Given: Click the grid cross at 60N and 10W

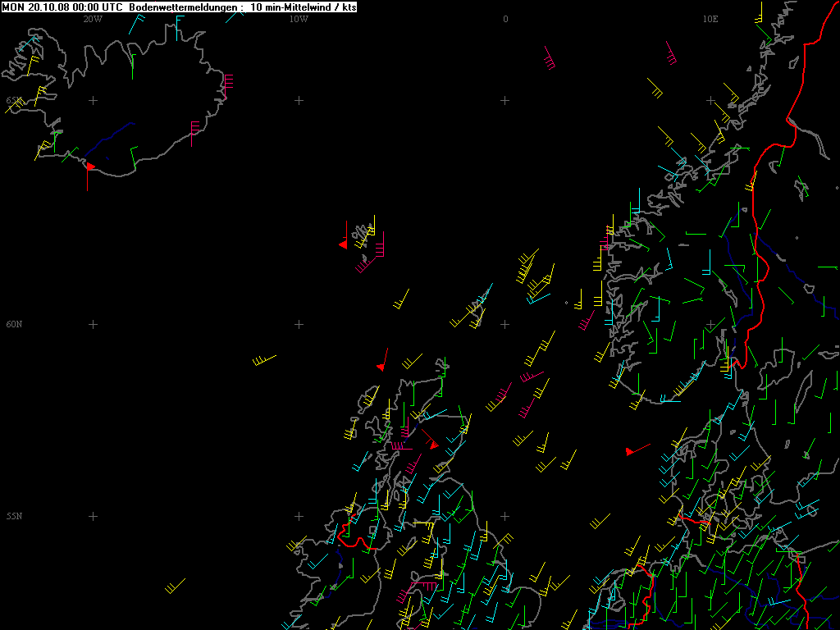Looking at the screenshot, I should [x=299, y=324].
